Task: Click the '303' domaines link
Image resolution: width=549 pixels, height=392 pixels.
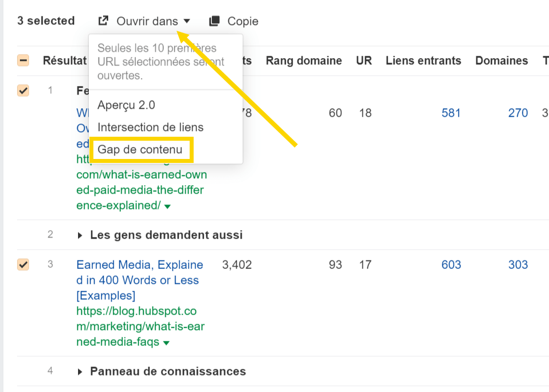Action: point(518,264)
